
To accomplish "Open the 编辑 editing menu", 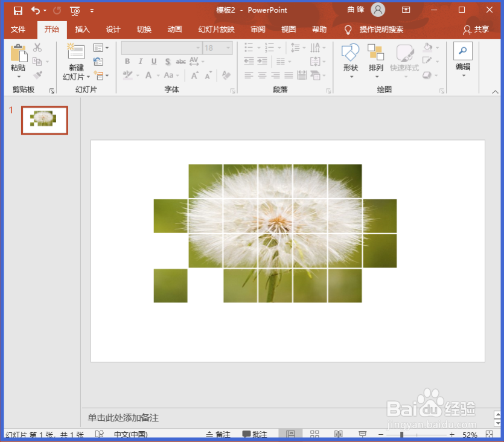I will (463, 60).
